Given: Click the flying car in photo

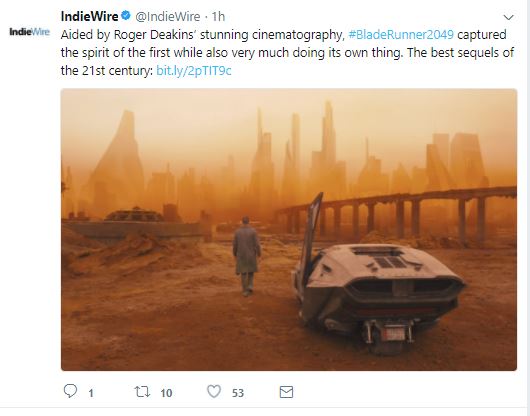Looking at the screenshot, I should [377, 287].
